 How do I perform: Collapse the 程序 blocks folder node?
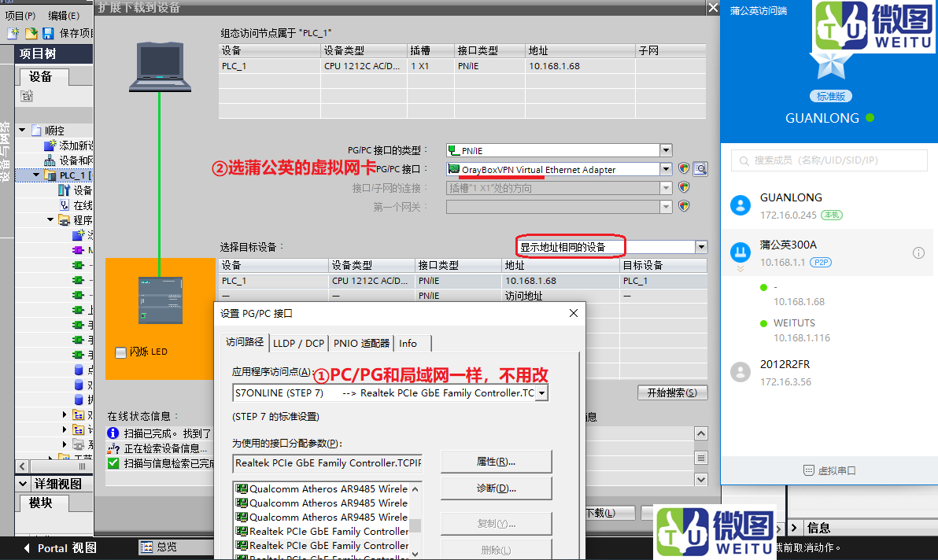tap(51, 220)
